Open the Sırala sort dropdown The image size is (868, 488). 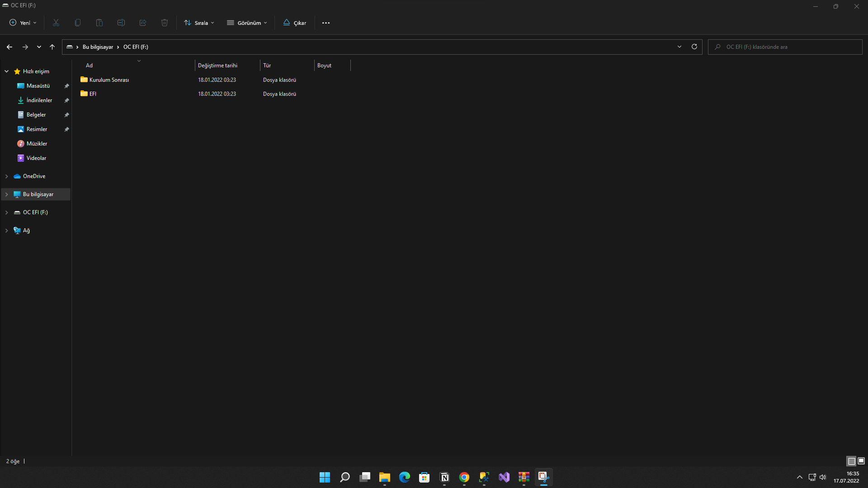[x=199, y=23]
